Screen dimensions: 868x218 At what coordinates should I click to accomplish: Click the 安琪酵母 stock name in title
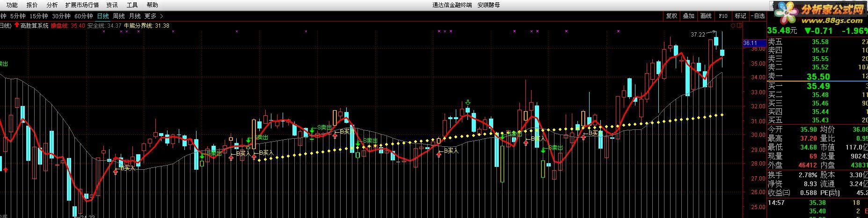[x=489, y=5]
